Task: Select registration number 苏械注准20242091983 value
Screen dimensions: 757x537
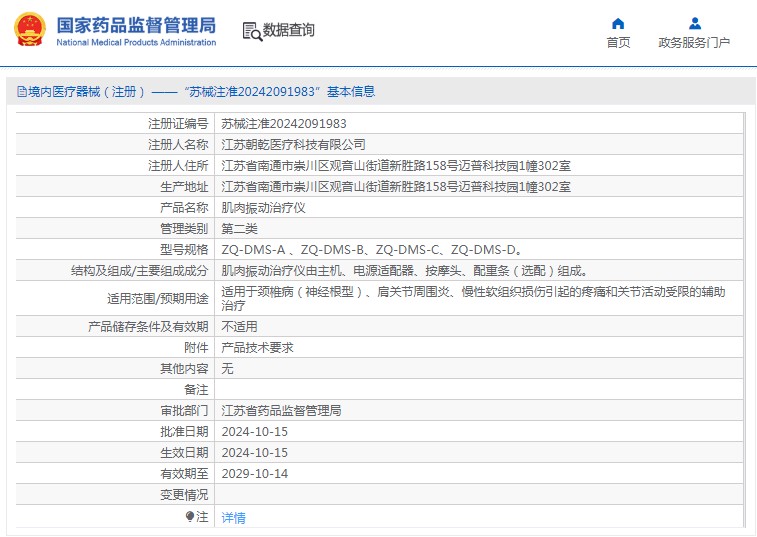Action: pos(284,124)
